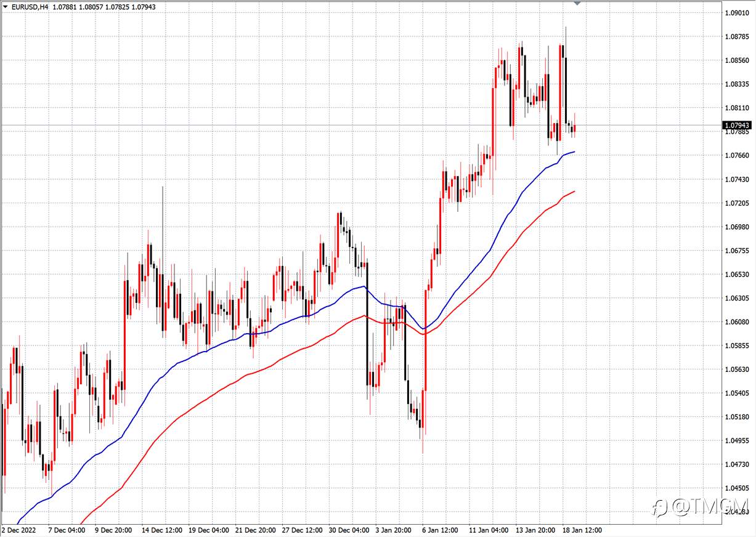Click the 14 Dec 12:00 time label
Image resolution: width=756 pixels, height=537 pixels.
[x=162, y=530]
